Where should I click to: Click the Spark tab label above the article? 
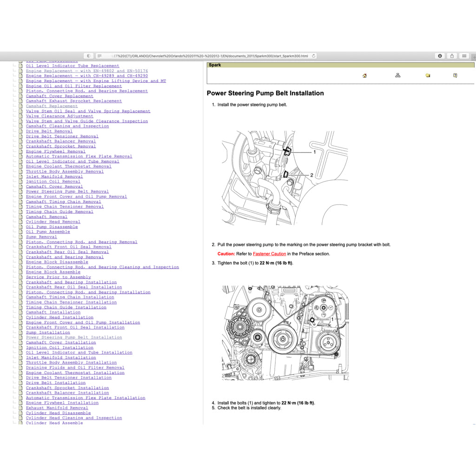(214, 65)
